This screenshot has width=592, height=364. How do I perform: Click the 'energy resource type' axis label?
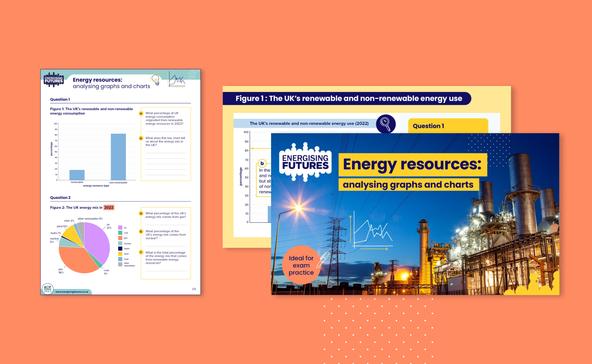[96, 186]
